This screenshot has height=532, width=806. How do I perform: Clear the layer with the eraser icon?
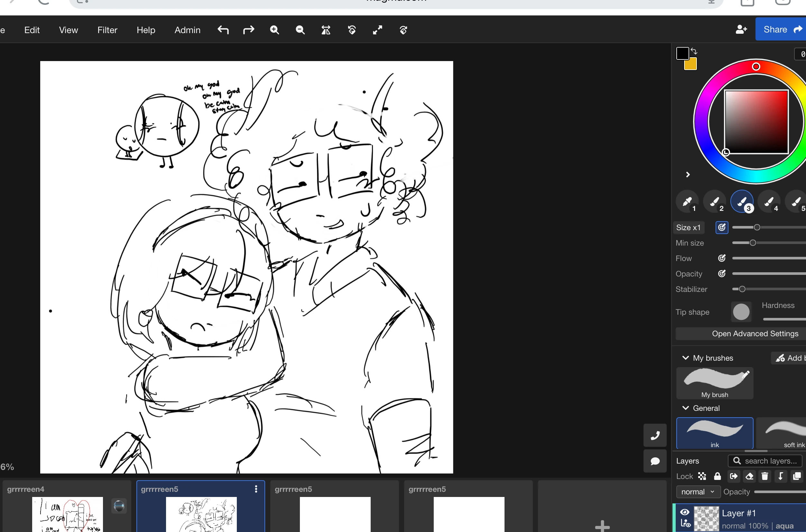[x=750, y=476]
